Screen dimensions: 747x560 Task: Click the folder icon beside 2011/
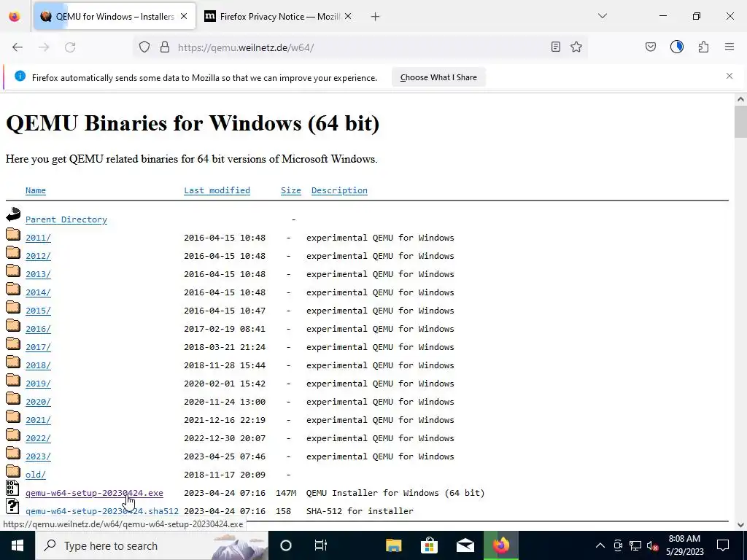[x=13, y=234]
